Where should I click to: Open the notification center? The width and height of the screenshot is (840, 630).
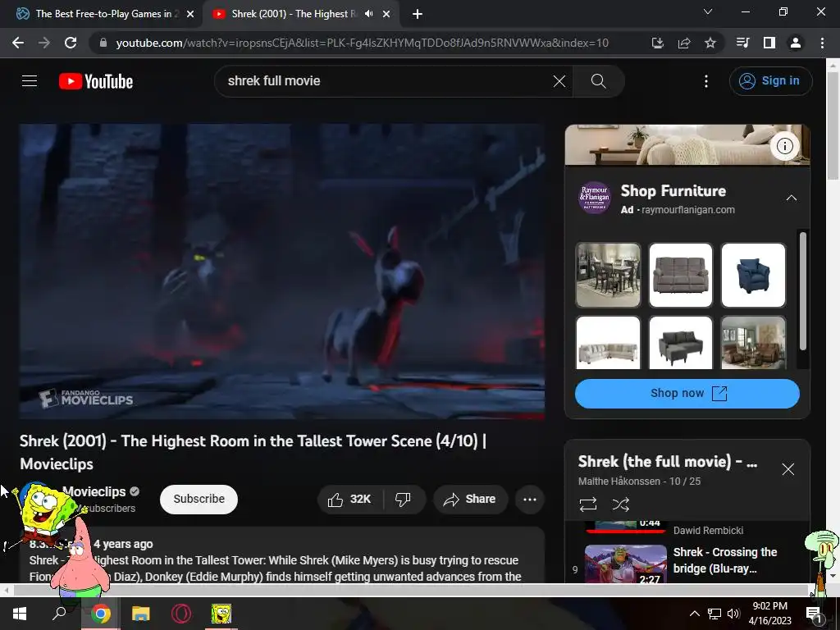(x=815, y=614)
